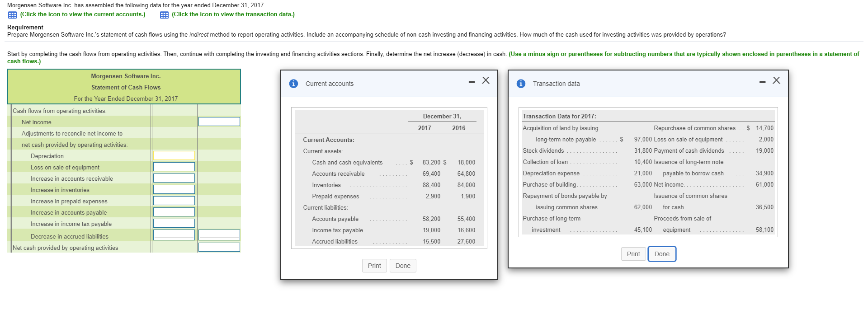Click Inventories 2016 value 84,000

click(x=466, y=185)
